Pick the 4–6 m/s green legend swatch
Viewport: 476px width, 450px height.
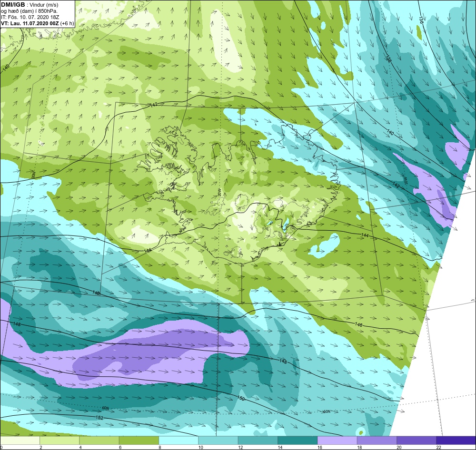[99, 440]
